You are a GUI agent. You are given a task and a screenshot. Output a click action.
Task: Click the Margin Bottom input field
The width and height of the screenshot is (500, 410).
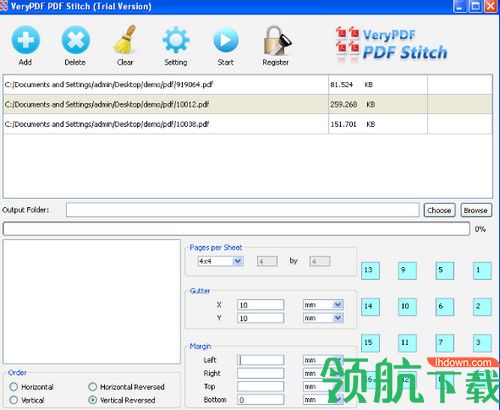click(x=260, y=400)
